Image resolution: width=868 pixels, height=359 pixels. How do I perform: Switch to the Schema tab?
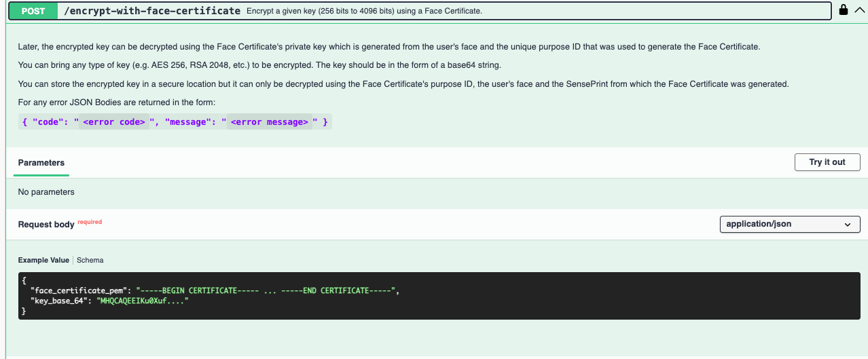point(90,260)
